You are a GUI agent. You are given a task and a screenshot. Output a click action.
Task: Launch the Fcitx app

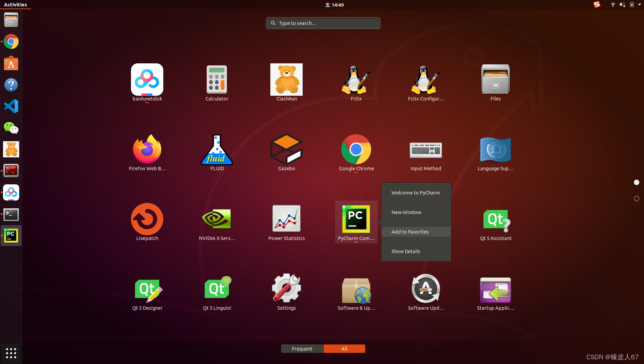[x=356, y=83]
